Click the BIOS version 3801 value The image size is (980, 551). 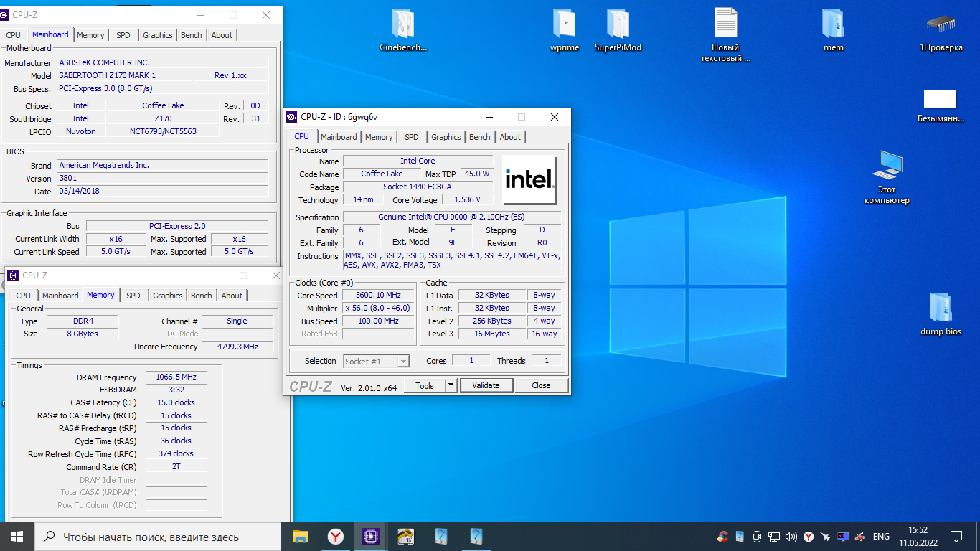pos(162,178)
